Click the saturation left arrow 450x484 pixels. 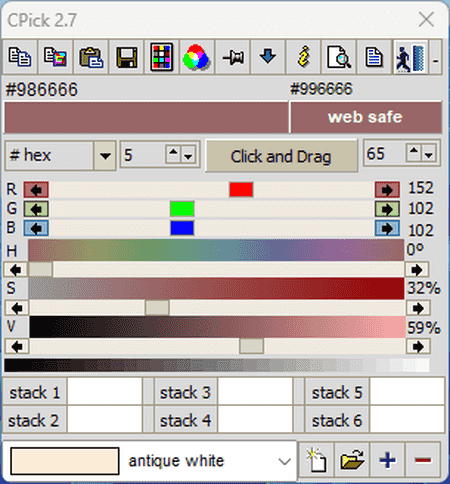(x=17, y=308)
